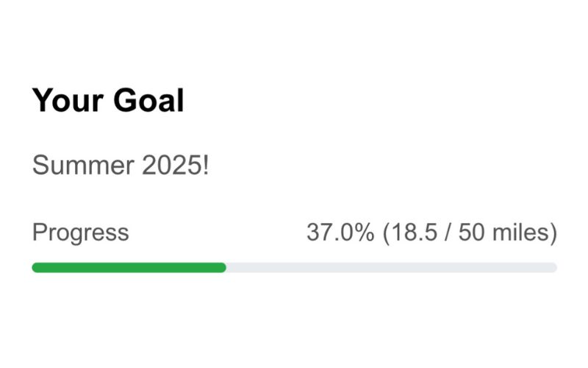Click the "Your Goal" heading
This screenshot has height=368, width=588.
coord(107,99)
